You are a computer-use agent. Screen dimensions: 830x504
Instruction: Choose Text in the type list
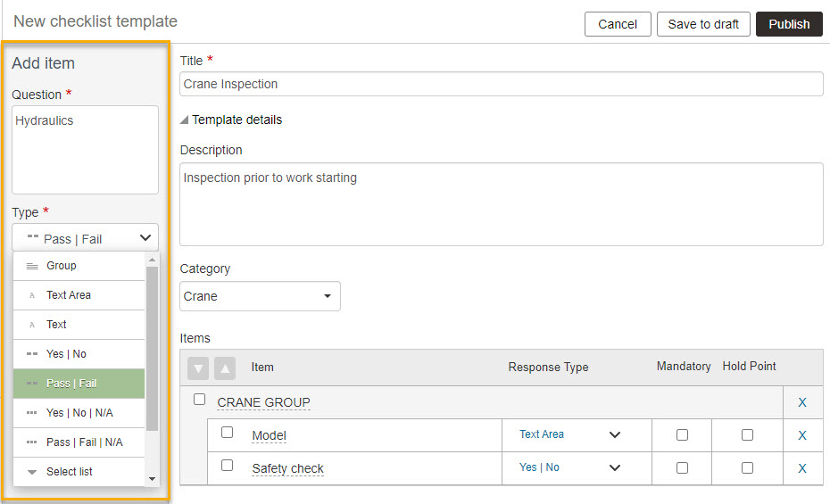pyautogui.click(x=79, y=324)
